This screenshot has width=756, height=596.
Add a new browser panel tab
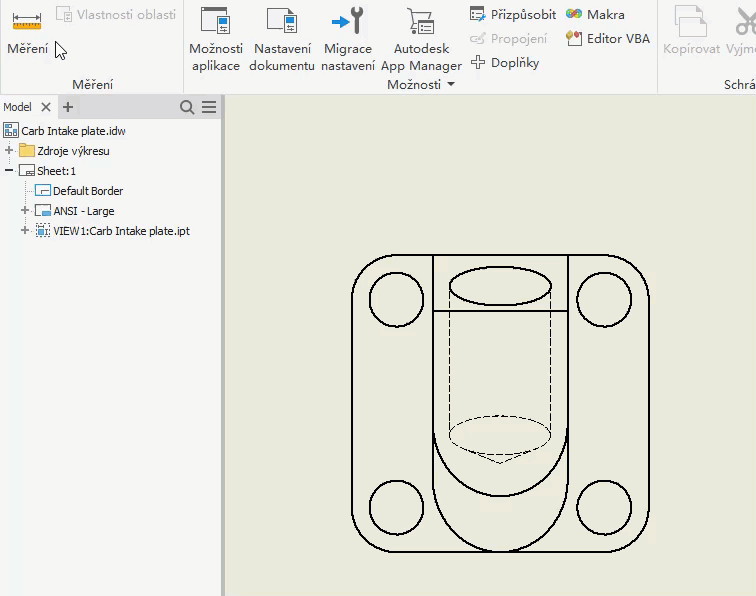(68, 107)
